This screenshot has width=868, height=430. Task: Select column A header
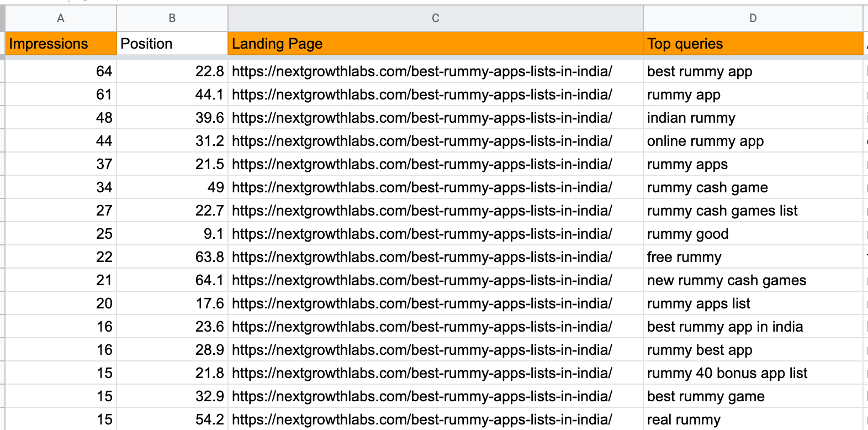(x=61, y=18)
